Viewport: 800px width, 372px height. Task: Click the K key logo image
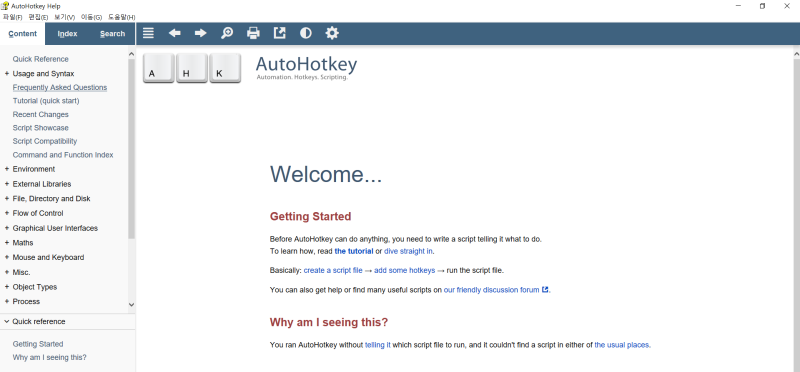[225, 68]
